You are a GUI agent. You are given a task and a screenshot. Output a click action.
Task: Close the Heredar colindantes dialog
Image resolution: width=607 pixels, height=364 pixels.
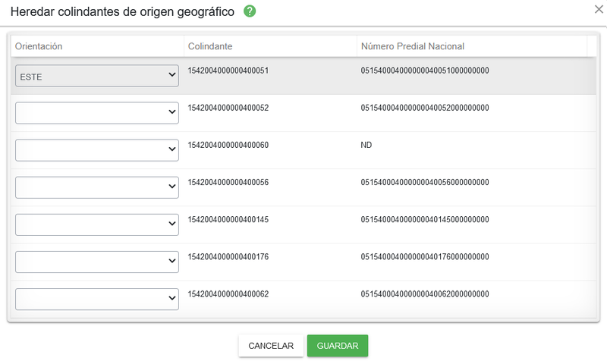(x=599, y=9)
